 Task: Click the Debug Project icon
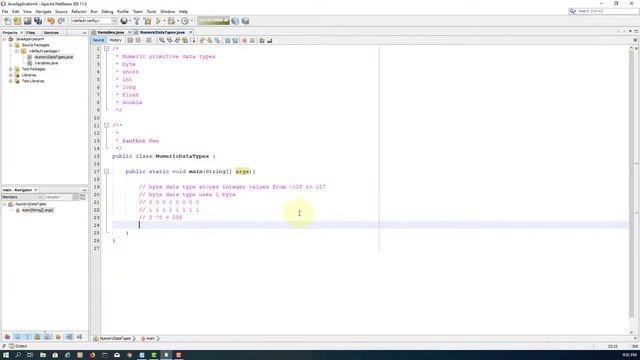[x=171, y=21]
